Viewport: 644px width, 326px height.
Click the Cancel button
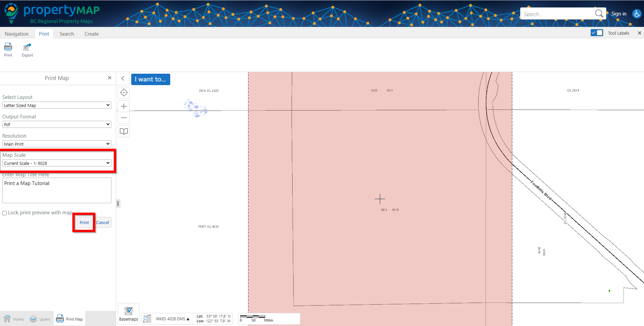(x=103, y=222)
